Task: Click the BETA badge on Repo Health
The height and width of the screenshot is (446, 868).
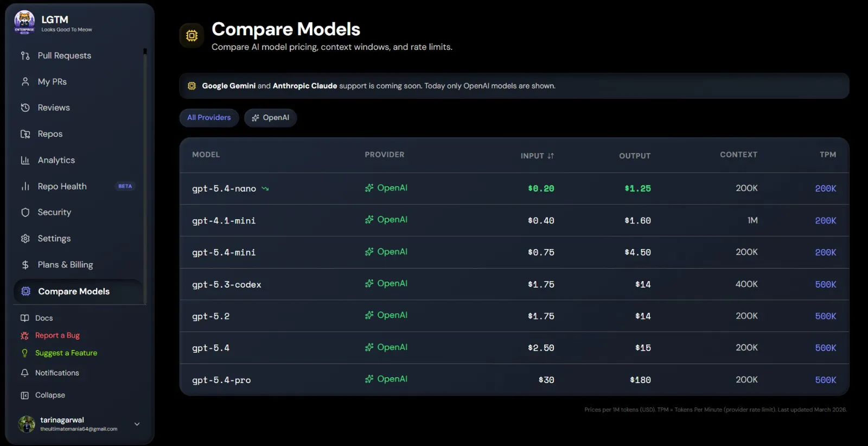Action: (x=125, y=186)
